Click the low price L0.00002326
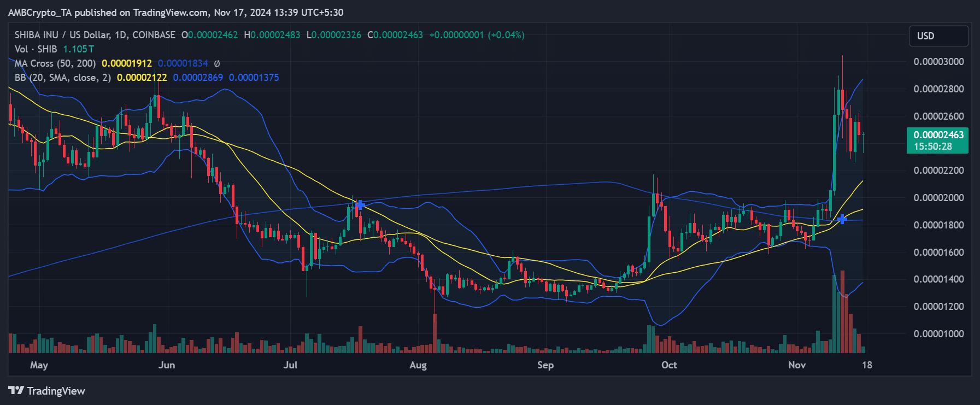The width and height of the screenshot is (980, 405). (x=333, y=35)
